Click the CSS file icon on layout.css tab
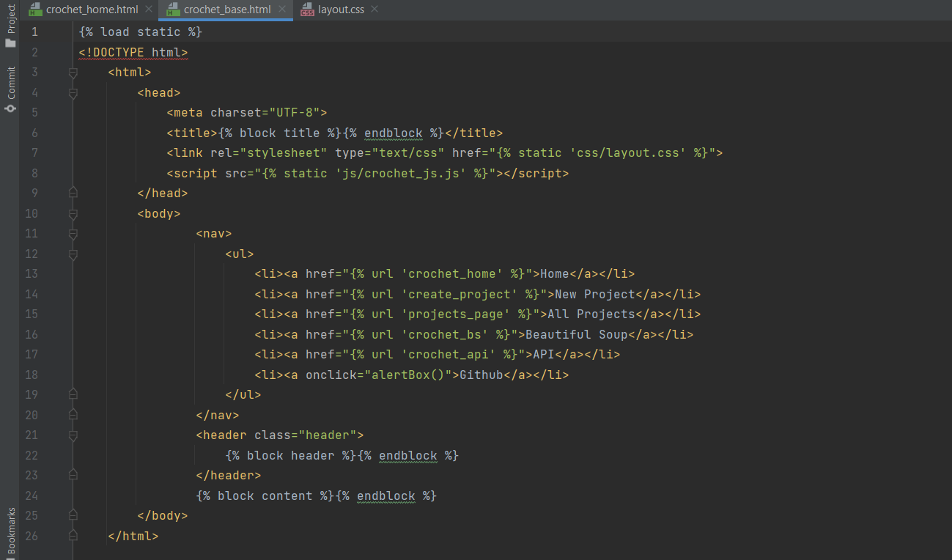Image resolution: width=952 pixels, height=560 pixels. click(x=308, y=10)
